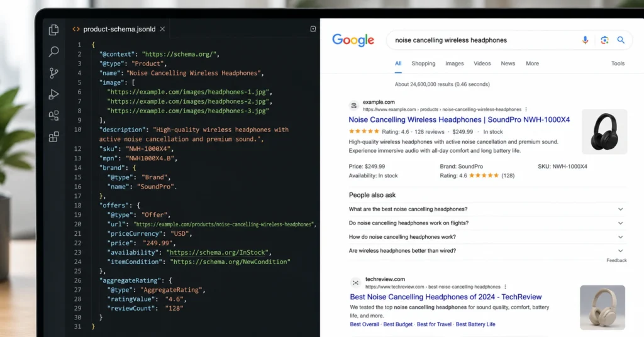Click line number 18 in the gutter
The width and height of the screenshot is (644, 337).
coord(77,205)
